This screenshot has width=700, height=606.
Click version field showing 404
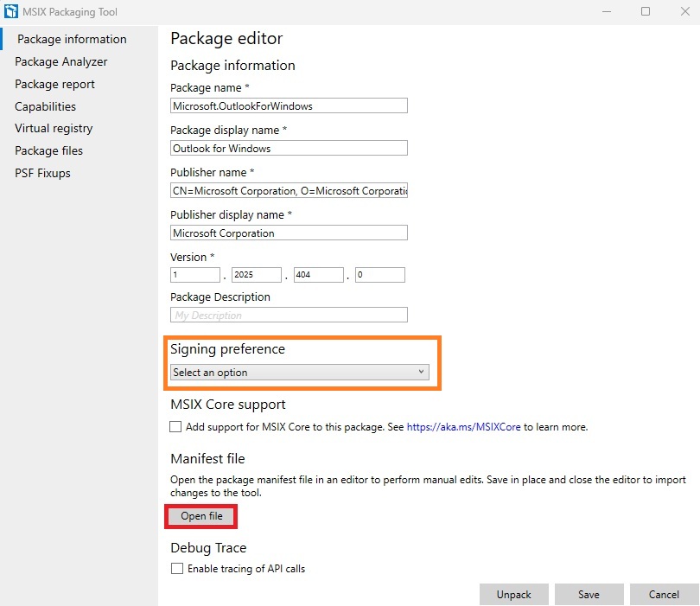[319, 275]
